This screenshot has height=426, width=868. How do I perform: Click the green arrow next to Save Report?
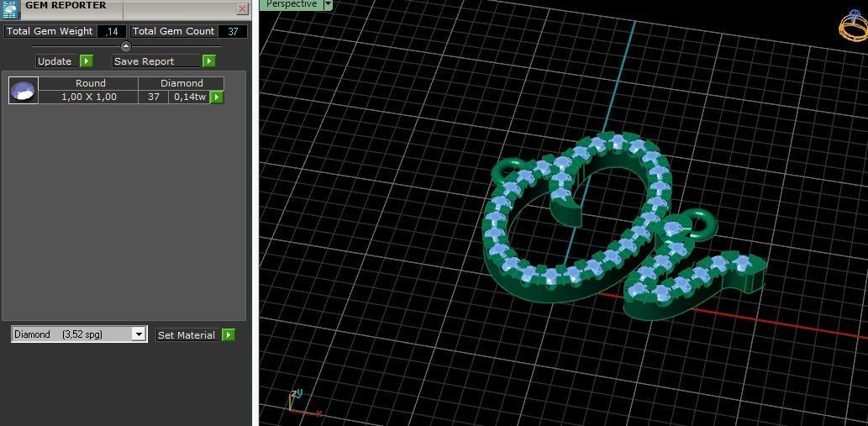point(208,60)
